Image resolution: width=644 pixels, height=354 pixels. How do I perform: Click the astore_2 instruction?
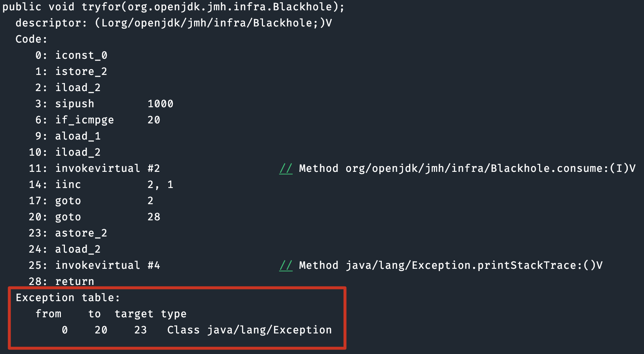81,233
